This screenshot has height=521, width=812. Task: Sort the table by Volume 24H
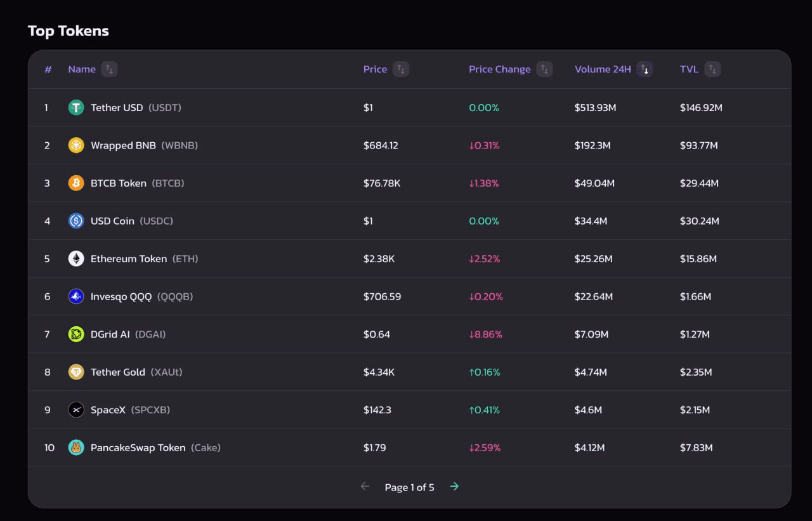click(x=645, y=69)
